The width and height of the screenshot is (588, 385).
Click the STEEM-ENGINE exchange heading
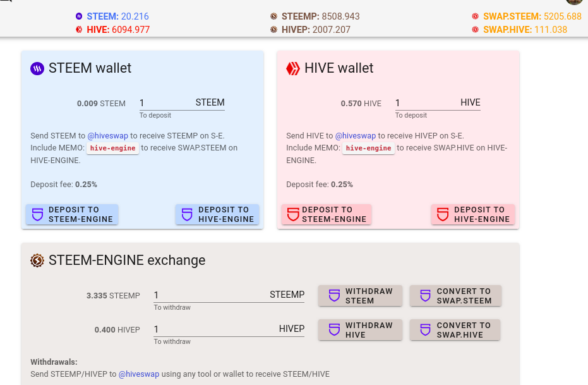pos(127,260)
